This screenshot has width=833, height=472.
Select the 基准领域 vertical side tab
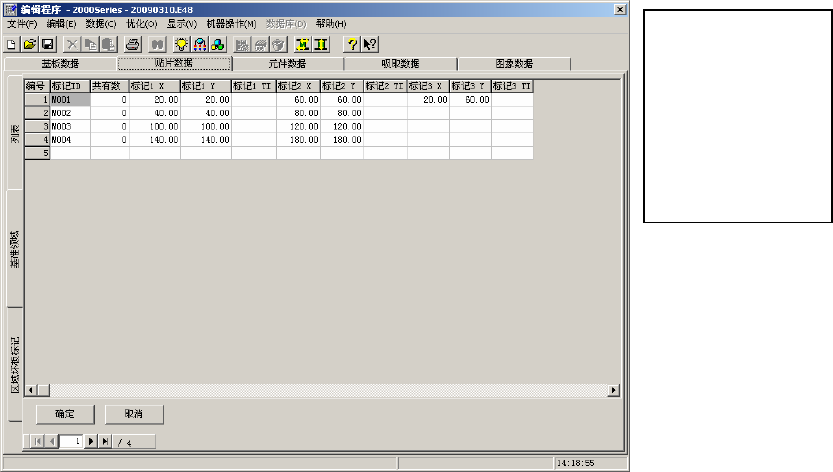pyautogui.click(x=15, y=248)
